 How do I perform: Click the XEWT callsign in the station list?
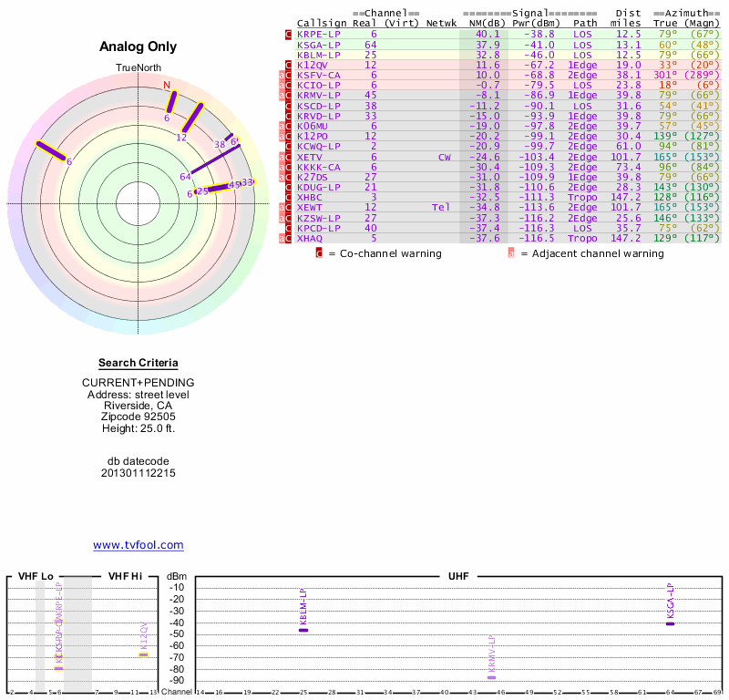(x=310, y=207)
